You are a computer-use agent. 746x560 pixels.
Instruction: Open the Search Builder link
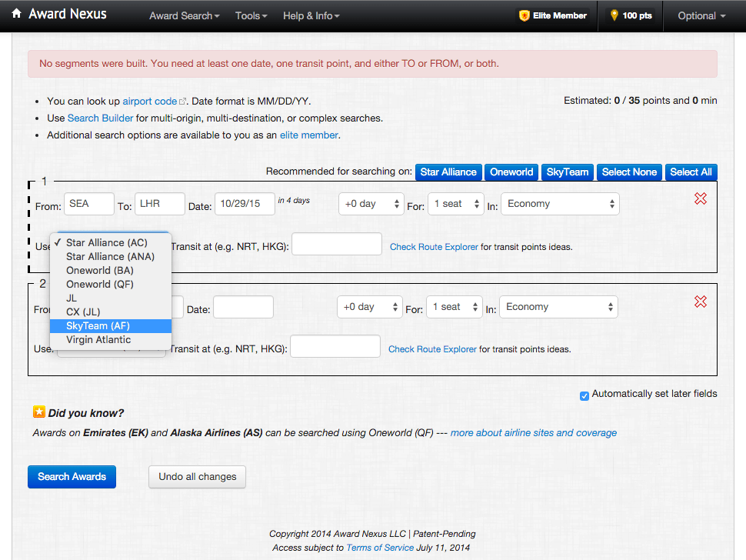(101, 118)
